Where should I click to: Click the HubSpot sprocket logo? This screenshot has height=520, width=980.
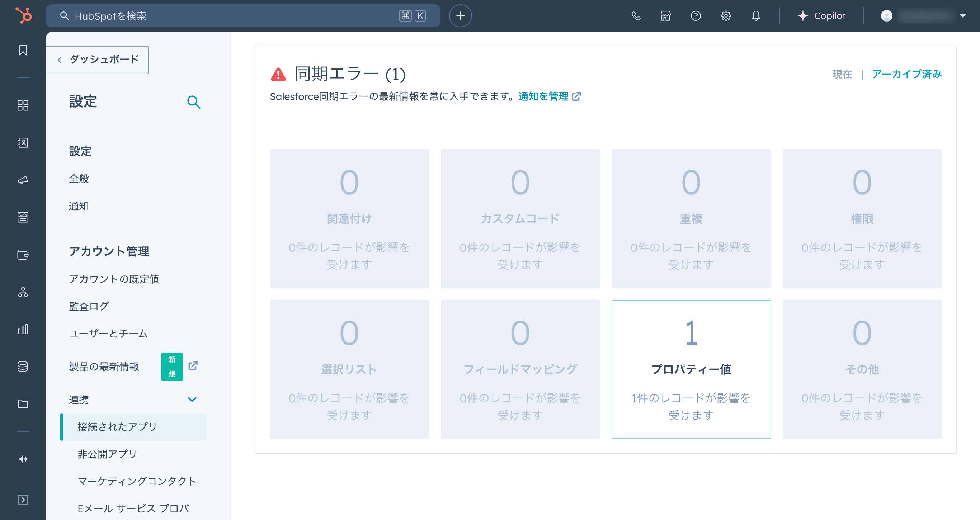[x=23, y=15]
